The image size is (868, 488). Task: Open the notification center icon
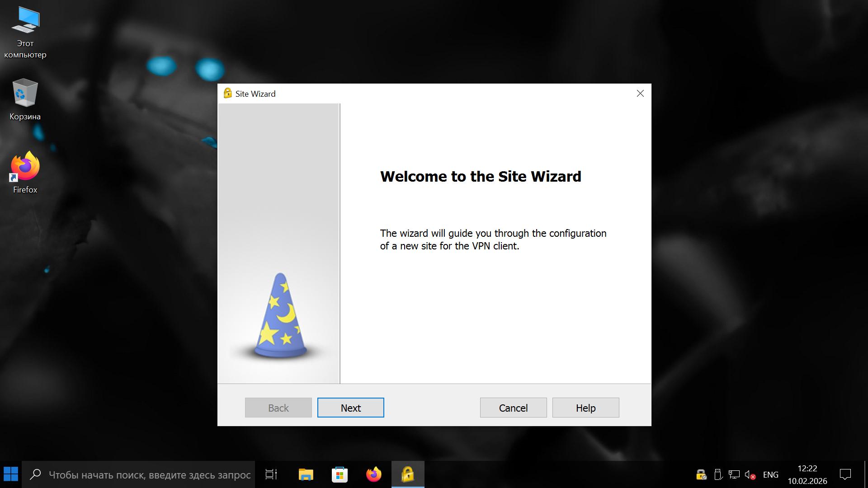point(845,474)
